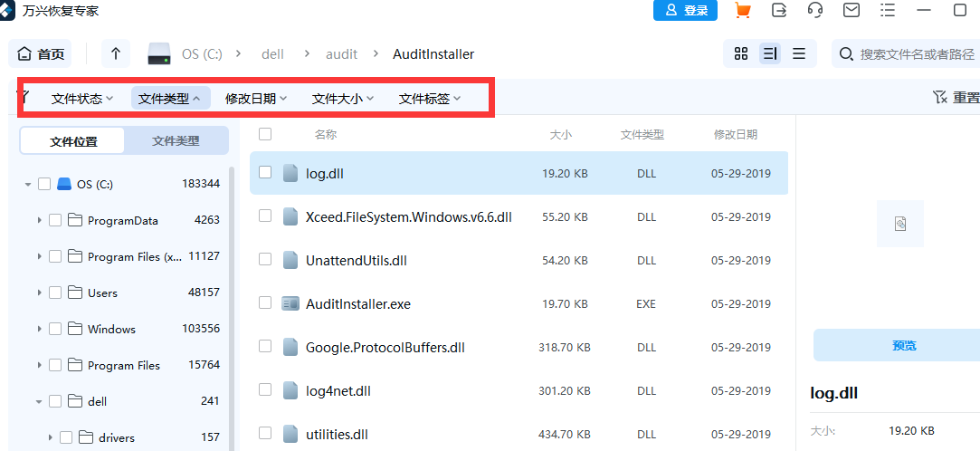Open the 文件大小 filter dropdown
980x451 pixels.
coord(342,98)
